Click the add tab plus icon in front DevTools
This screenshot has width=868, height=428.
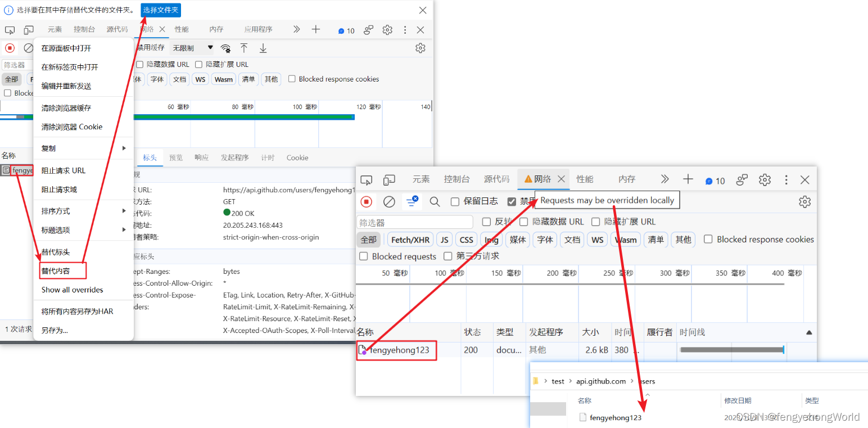(688, 179)
